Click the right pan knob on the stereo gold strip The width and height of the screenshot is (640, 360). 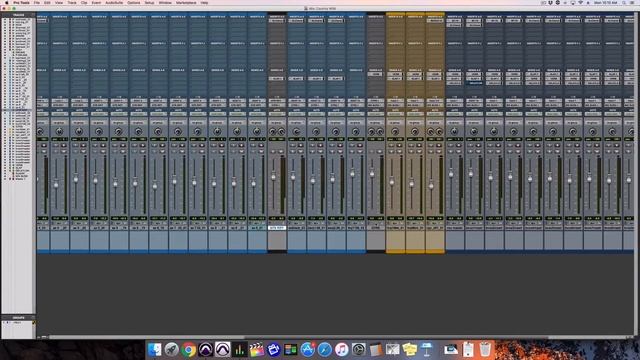(439, 131)
